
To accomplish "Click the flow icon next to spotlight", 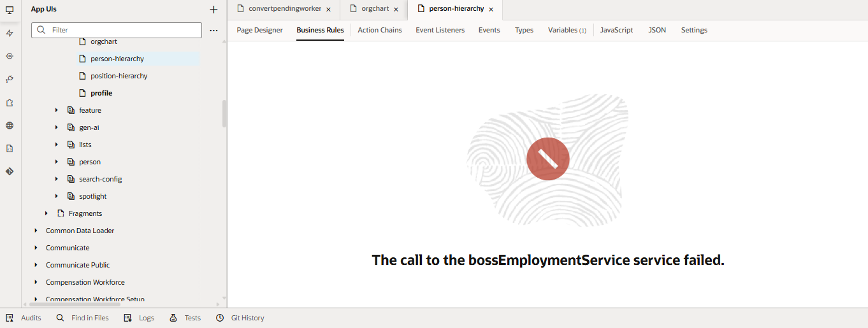I will tap(71, 196).
